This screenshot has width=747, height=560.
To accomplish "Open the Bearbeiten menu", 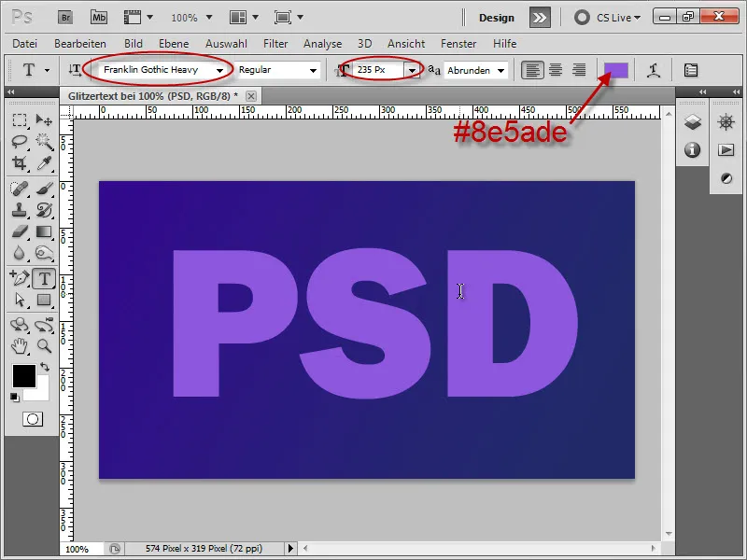I will [80, 44].
